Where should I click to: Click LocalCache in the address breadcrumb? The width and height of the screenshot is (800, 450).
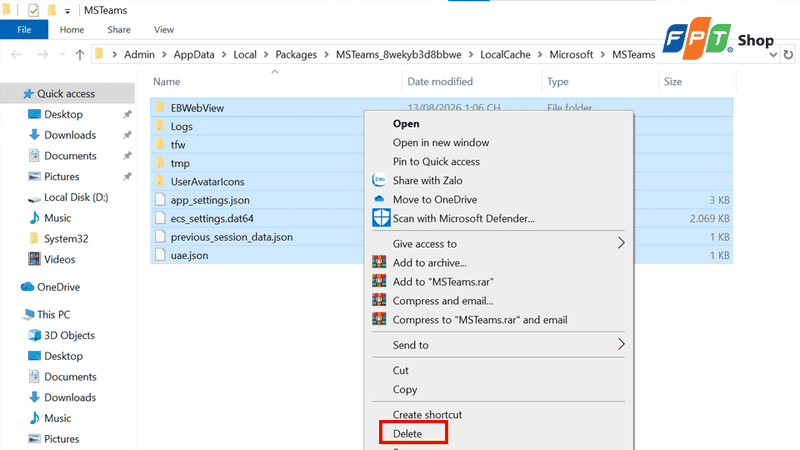click(x=505, y=55)
